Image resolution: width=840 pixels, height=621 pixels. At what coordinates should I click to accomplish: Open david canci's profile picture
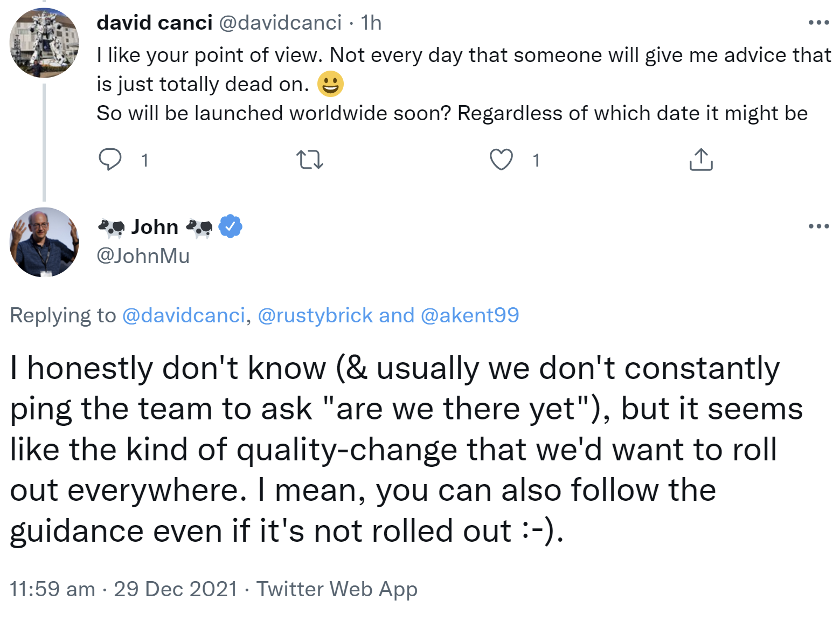click(x=44, y=43)
